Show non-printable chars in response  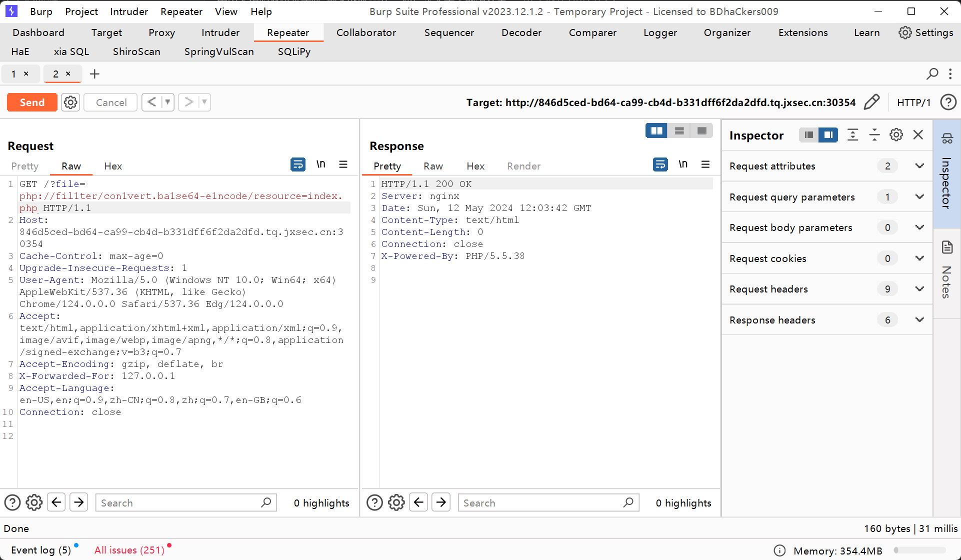(683, 164)
